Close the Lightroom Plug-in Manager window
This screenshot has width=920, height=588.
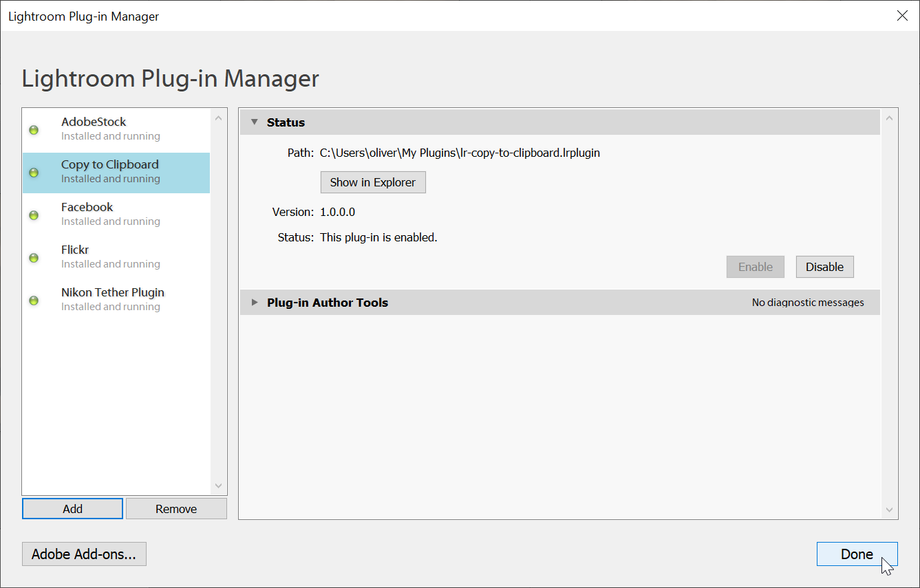click(x=902, y=16)
